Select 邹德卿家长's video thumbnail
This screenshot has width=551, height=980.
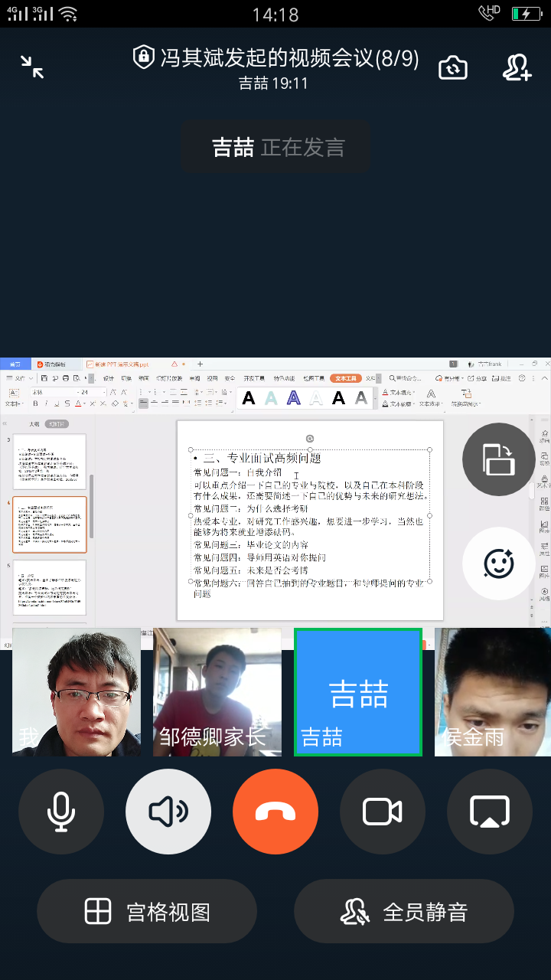217,692
